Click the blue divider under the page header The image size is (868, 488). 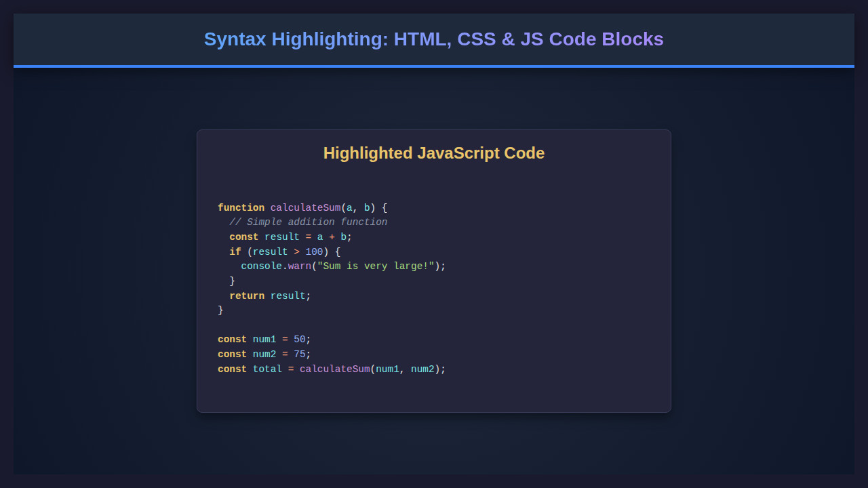coord(434,66)
